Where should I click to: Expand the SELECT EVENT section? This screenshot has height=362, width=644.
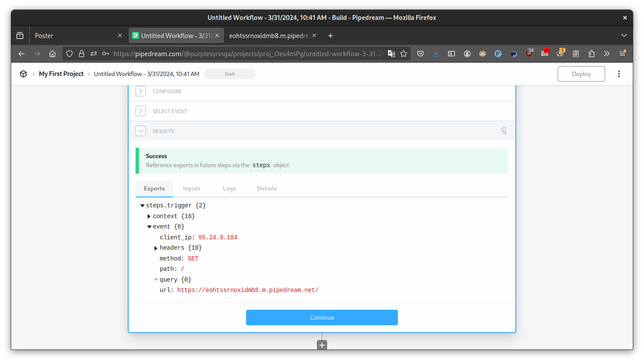[x=141, y=111]
